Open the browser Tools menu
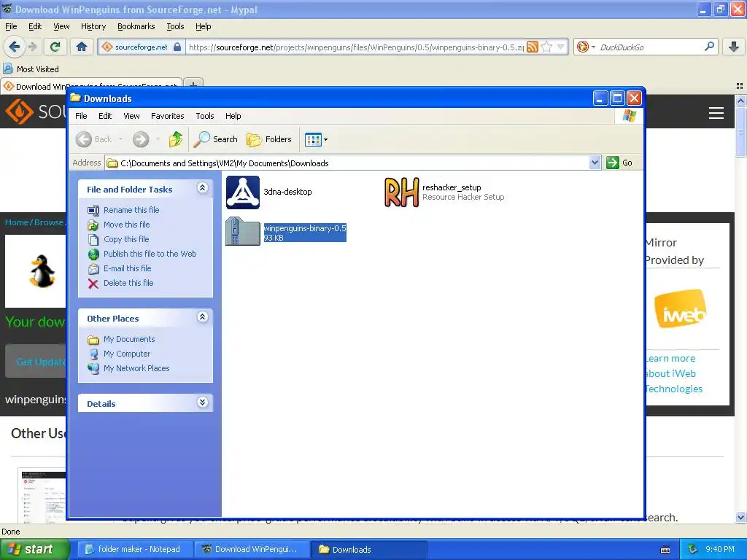 175,27
